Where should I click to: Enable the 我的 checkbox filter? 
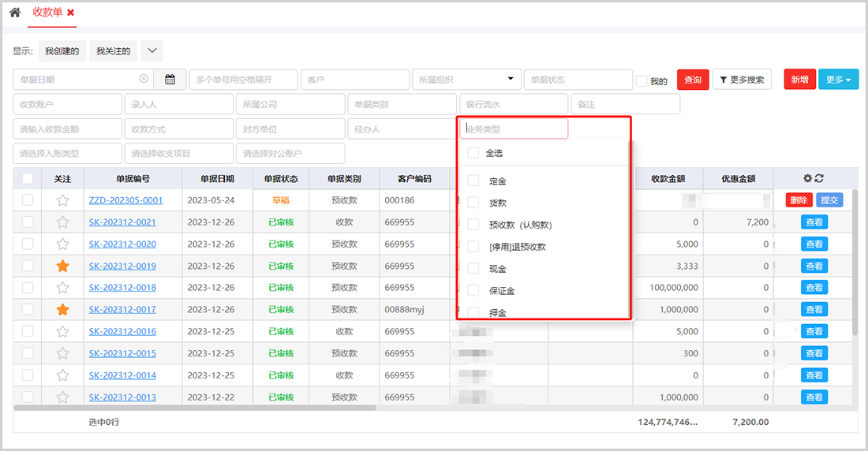point(642,80)
